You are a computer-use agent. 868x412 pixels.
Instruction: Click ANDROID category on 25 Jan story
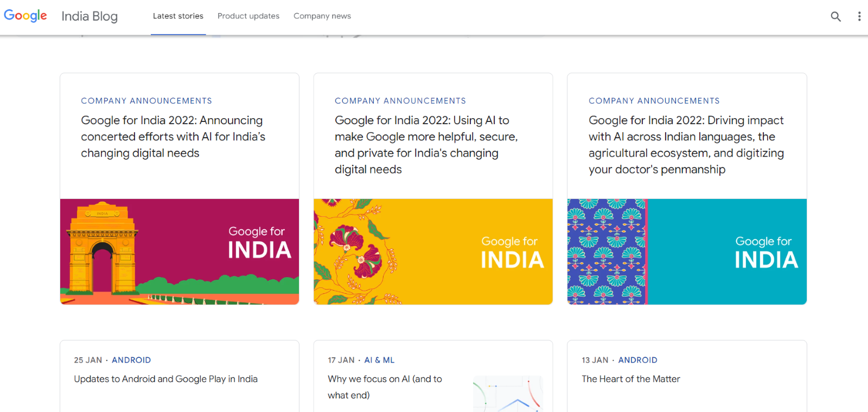pyautogui.click(x=131, y=360)
